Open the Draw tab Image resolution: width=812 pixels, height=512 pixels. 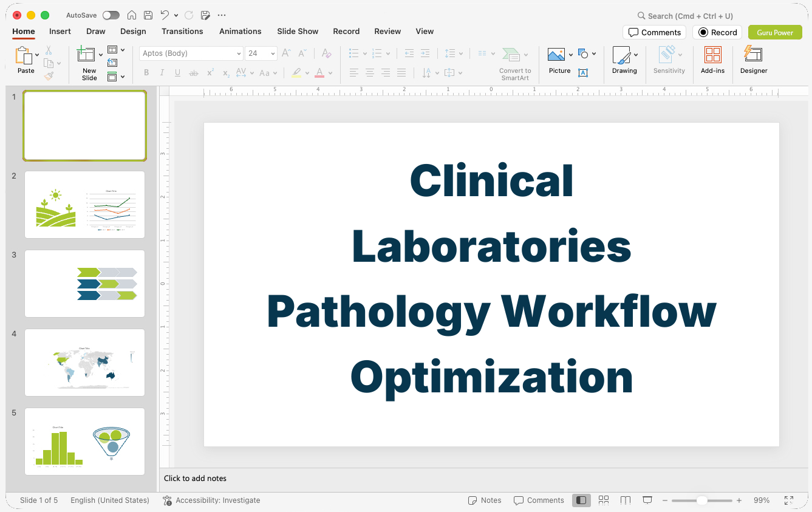pyautogui.click(x=96, y=31)
